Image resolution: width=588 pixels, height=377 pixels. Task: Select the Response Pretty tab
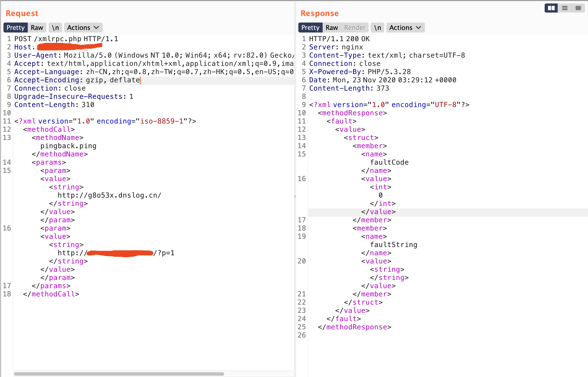pos(310,28)
